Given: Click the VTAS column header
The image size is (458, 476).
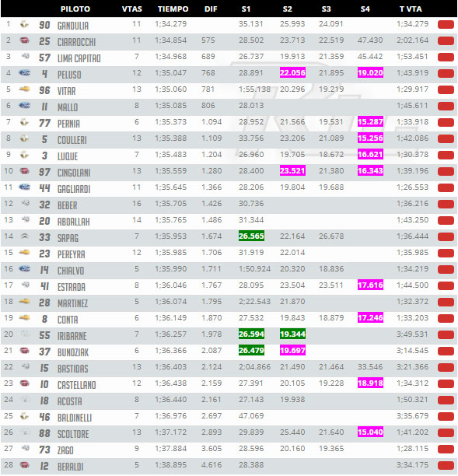Looking at the screenshot, I should pyautogui.click(x=132, y=9).
